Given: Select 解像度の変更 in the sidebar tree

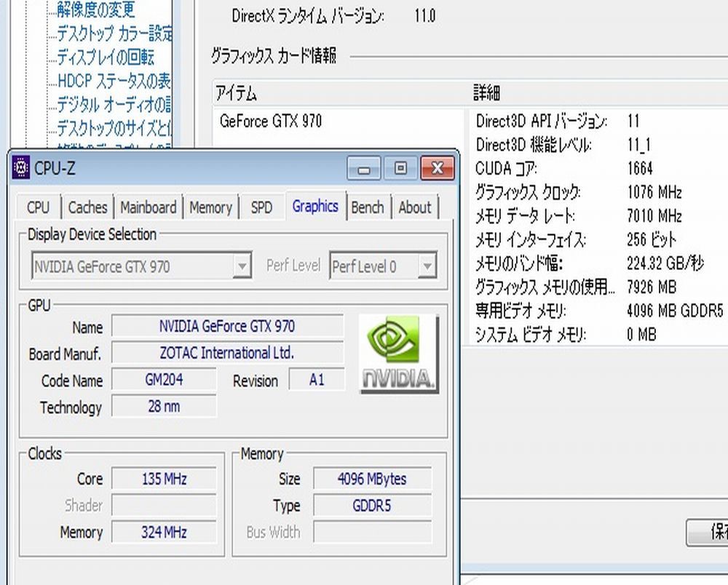Looking at the screenshot, I should click(95, 10).
